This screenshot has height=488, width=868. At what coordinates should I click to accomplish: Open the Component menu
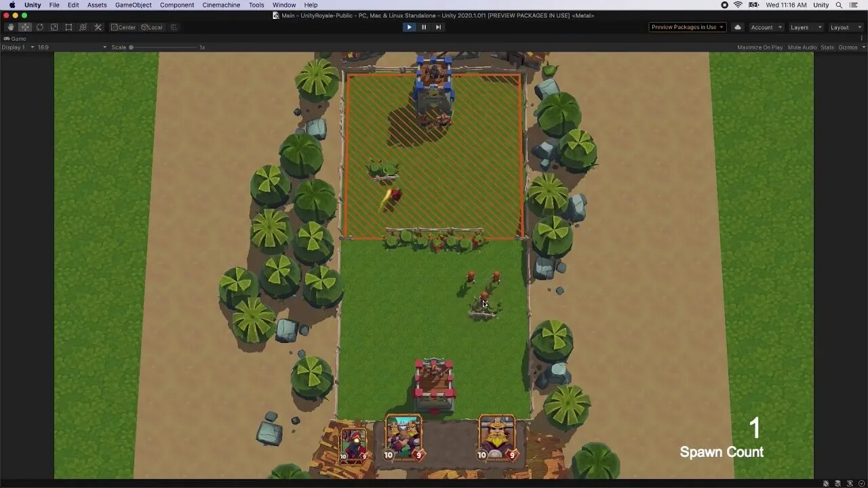point(177,5)
